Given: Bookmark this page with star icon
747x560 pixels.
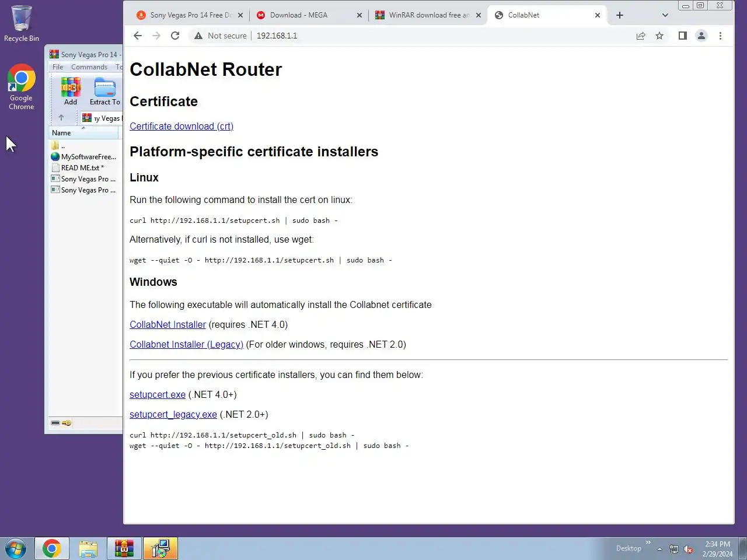Looking at the screenshot, I should pyautogui.click(x=659, y=36).
